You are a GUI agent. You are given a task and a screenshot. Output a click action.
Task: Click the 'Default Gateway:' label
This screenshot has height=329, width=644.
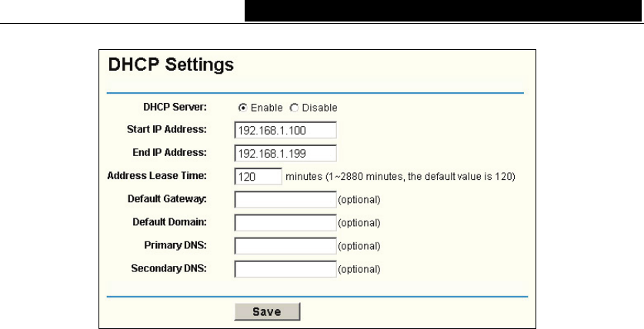click(x=167, y=199)
